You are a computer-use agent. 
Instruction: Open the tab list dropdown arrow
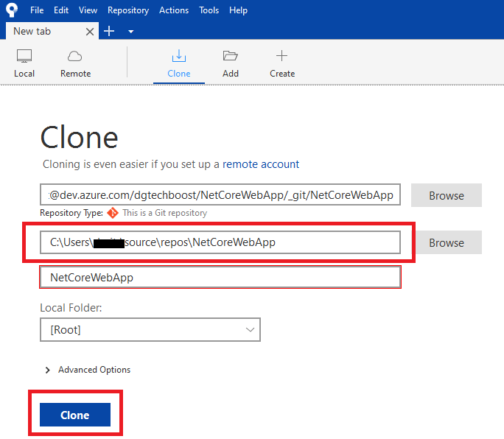pyautogui.click(x=131, y=32)
